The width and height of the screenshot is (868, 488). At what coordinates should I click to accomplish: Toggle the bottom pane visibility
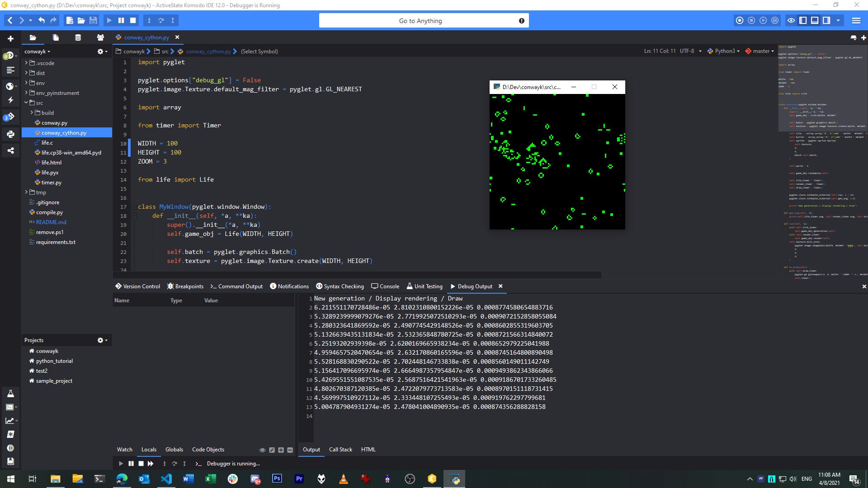pos(815,20)
